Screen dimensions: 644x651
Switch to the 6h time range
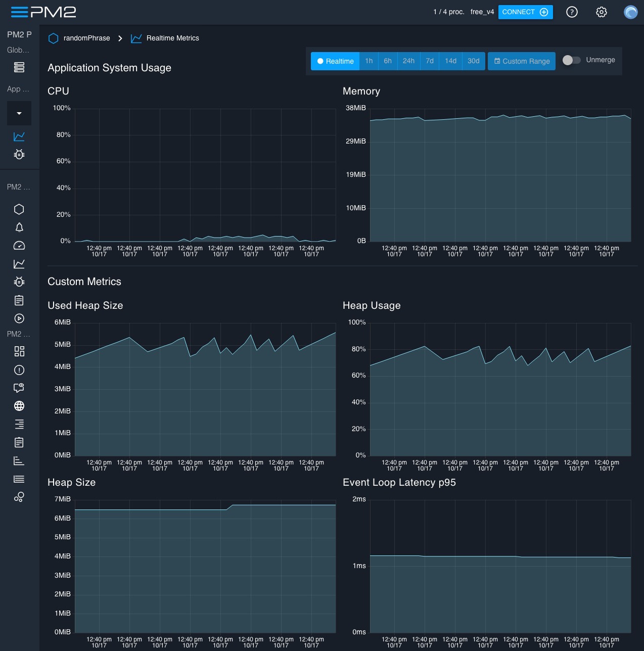[388, 61]
